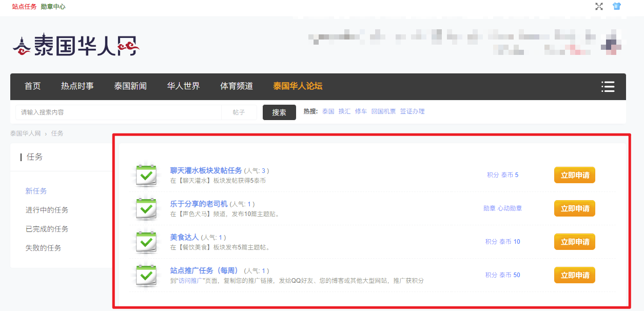
Task: Click the checkmark icon beside 美食达人
Action: [x=146, y=242]
